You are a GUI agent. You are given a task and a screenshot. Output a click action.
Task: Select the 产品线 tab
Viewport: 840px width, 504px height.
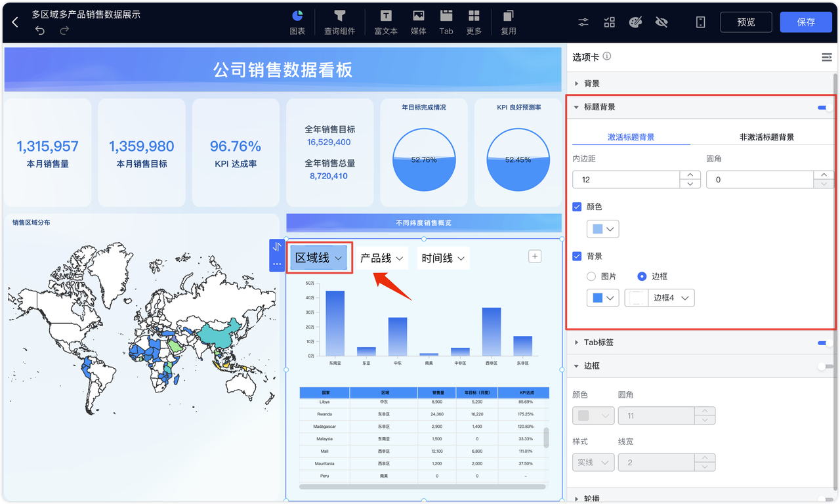coord(383,259)
